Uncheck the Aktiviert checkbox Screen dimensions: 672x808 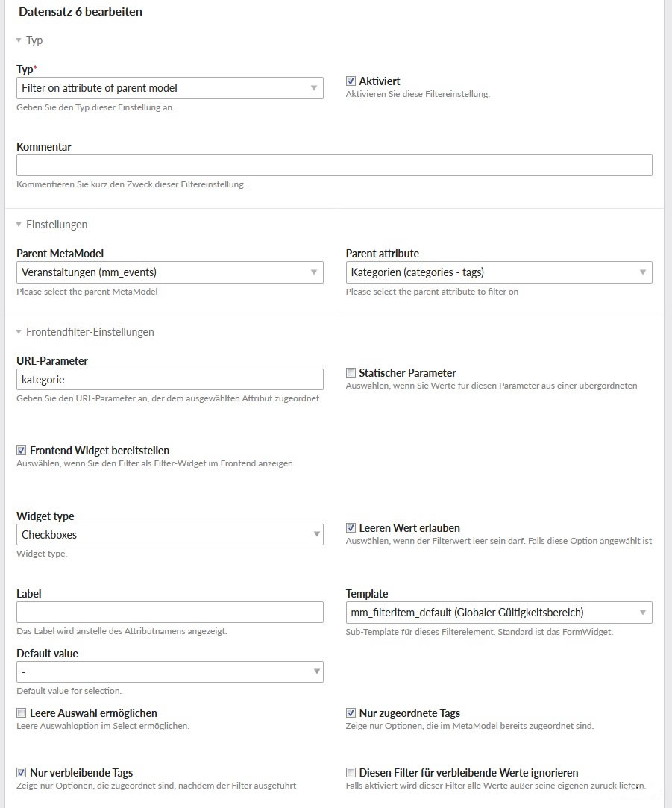(x=351, y=81)
